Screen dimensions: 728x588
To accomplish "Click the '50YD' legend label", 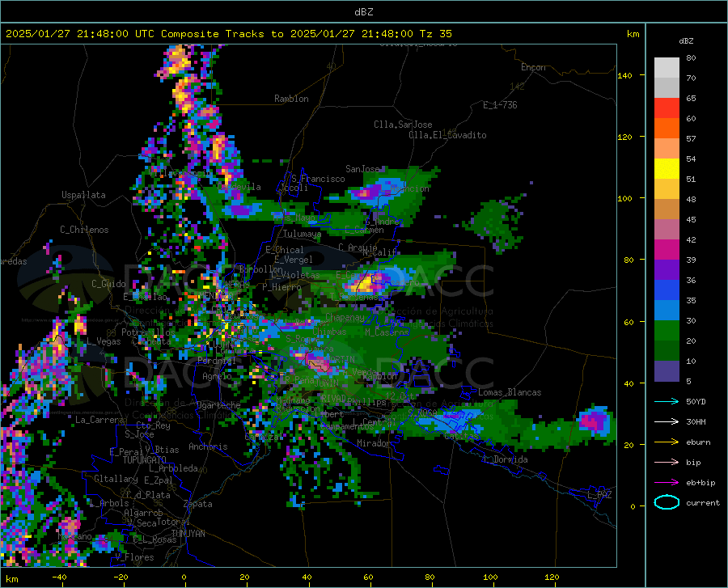I will point(696,401).
